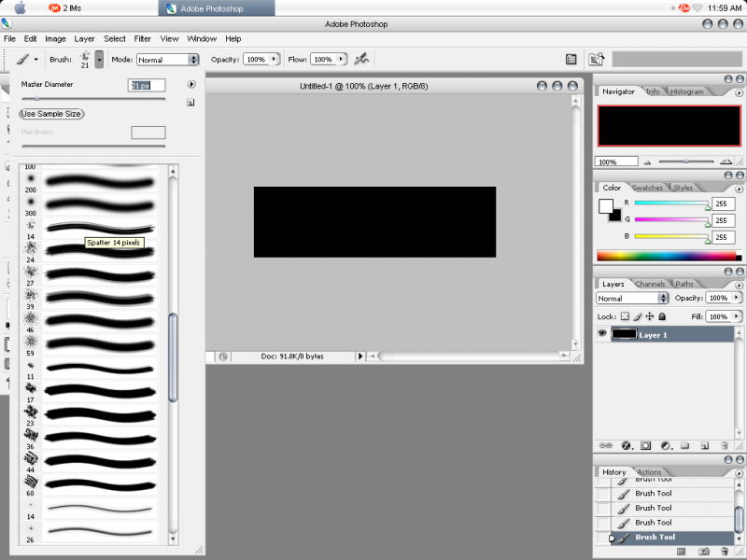
Task: Open the brush preset picker dropdown arrow
Action: (99, 60)
